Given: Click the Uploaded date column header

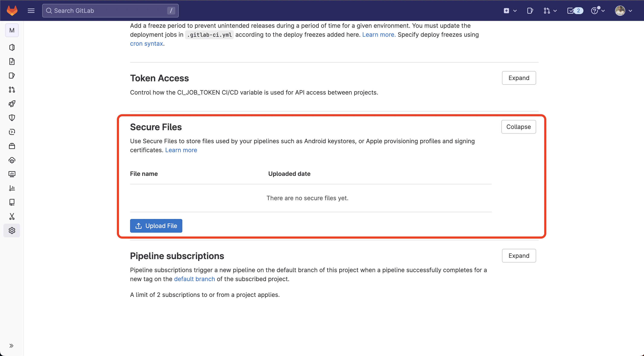Looking at the screenshot, I should [x=289, y=174].
